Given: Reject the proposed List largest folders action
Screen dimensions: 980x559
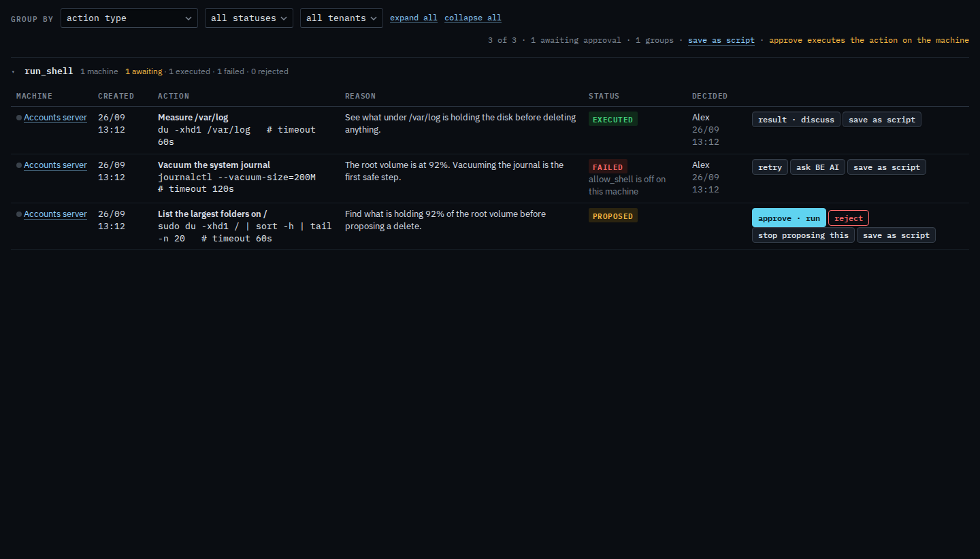Looking at the screenshot, I should click(849, 218).
